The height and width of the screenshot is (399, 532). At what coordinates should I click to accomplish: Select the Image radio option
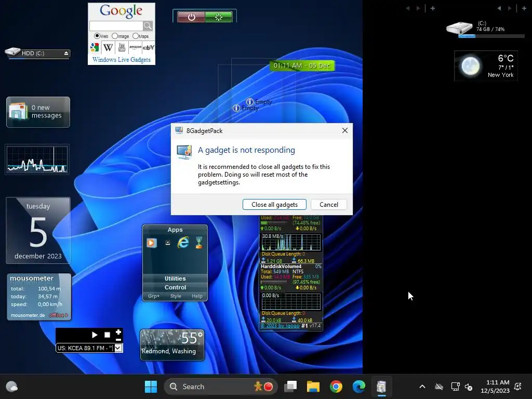click(x=115, y=36)
